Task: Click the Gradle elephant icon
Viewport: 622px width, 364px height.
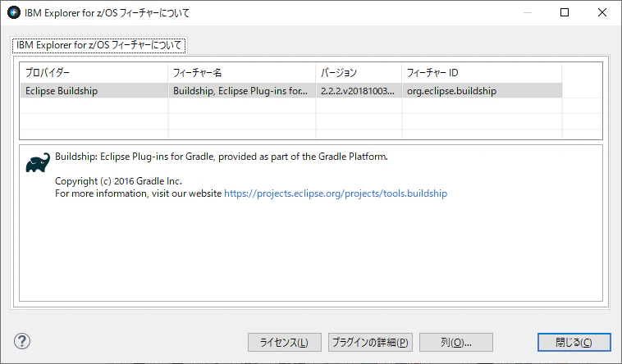Action: 38,162
